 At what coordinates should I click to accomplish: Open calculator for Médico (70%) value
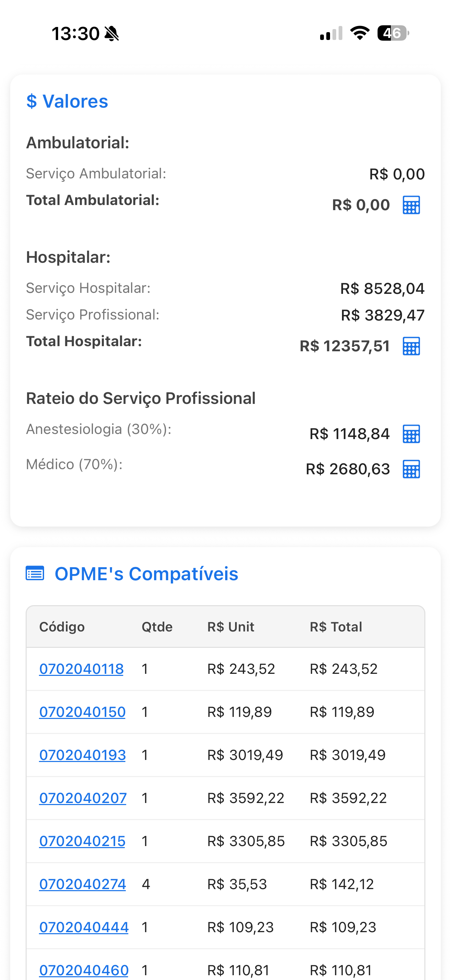(x=411, y=469)
